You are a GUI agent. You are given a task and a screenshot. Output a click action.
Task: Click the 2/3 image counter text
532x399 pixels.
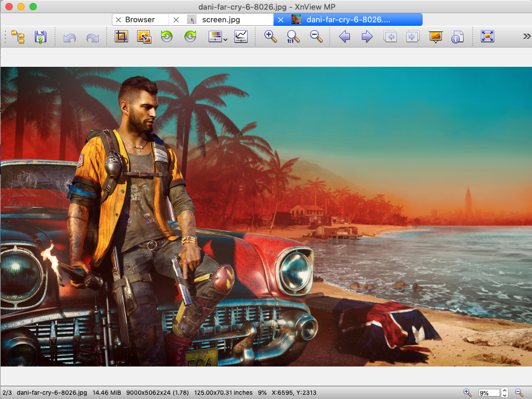7,392
